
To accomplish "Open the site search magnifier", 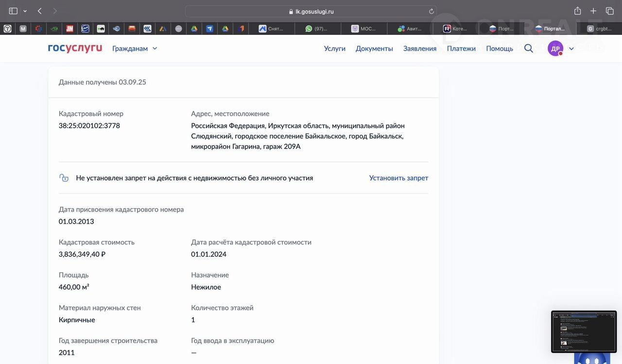I will pos(529,48).
